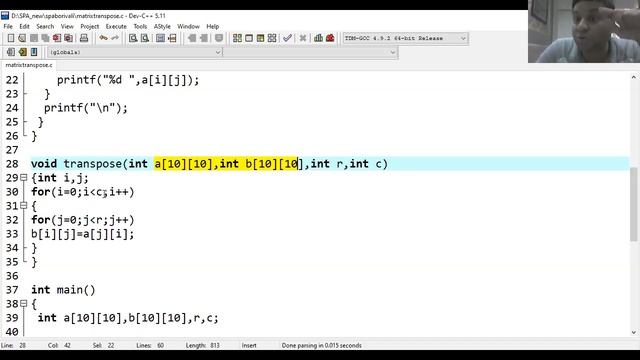
Task: Compile the program
Action: tap(237, 38)
